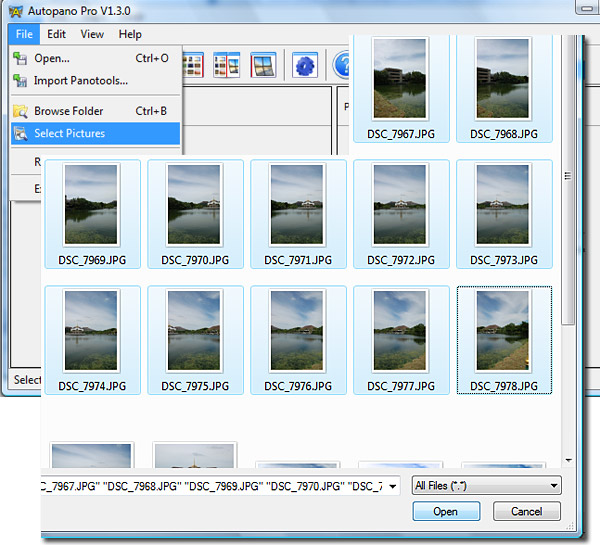
Task: Click the blue help question mark icon
Action: [341, 65]
